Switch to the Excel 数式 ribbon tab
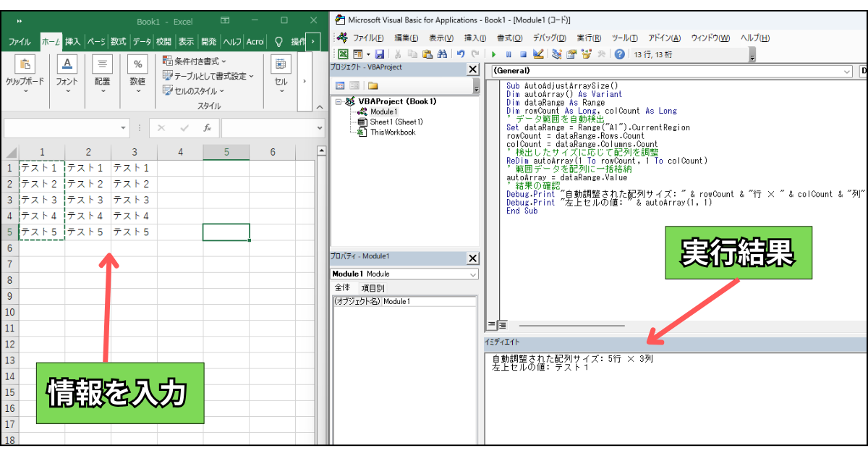 pos(119,42)
